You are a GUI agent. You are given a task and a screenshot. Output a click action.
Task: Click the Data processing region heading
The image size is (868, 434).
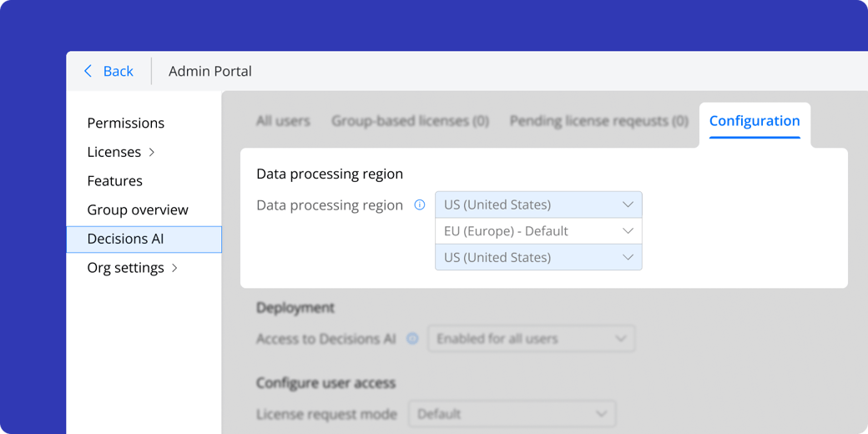click(x=330, y=174)
